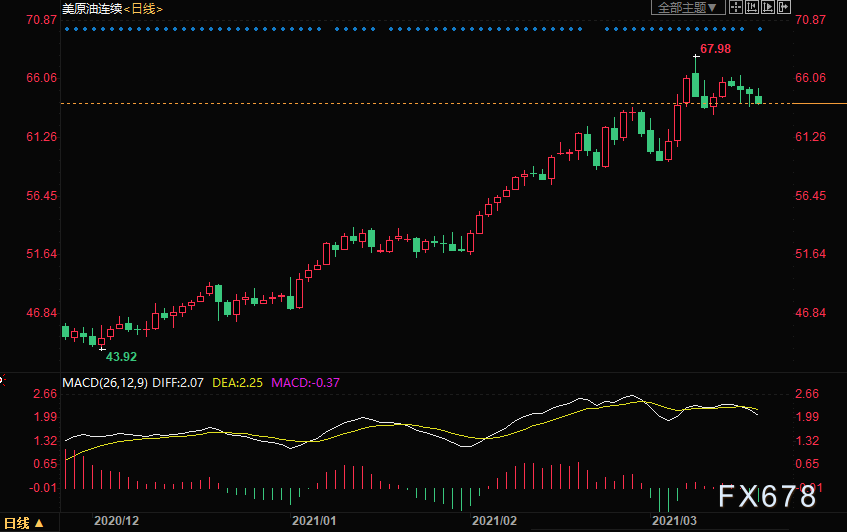The height and width of the screenshot is (532, 847).
Task: Click the 67.98 high price label
Action: (x=715, y=49)
